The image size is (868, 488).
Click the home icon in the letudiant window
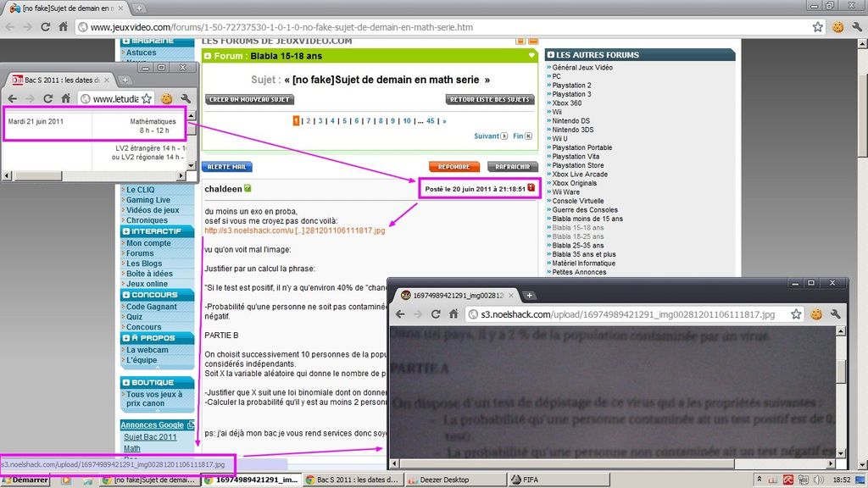[65, 98]
